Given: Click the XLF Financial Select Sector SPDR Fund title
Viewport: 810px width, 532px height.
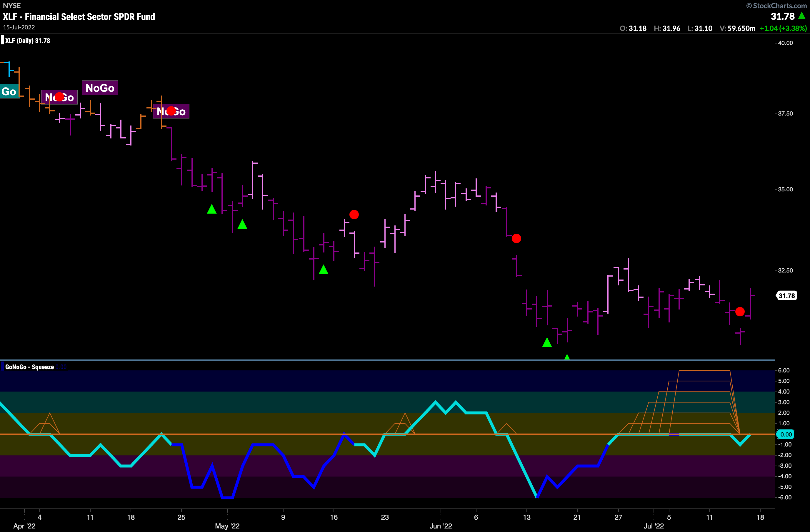Looking at the screenshot, I should coord(79,17).
